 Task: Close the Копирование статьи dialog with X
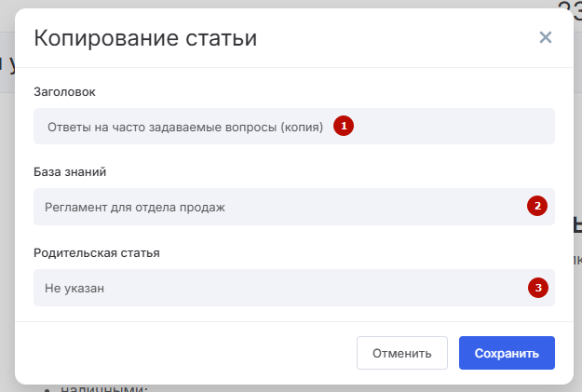546,38
